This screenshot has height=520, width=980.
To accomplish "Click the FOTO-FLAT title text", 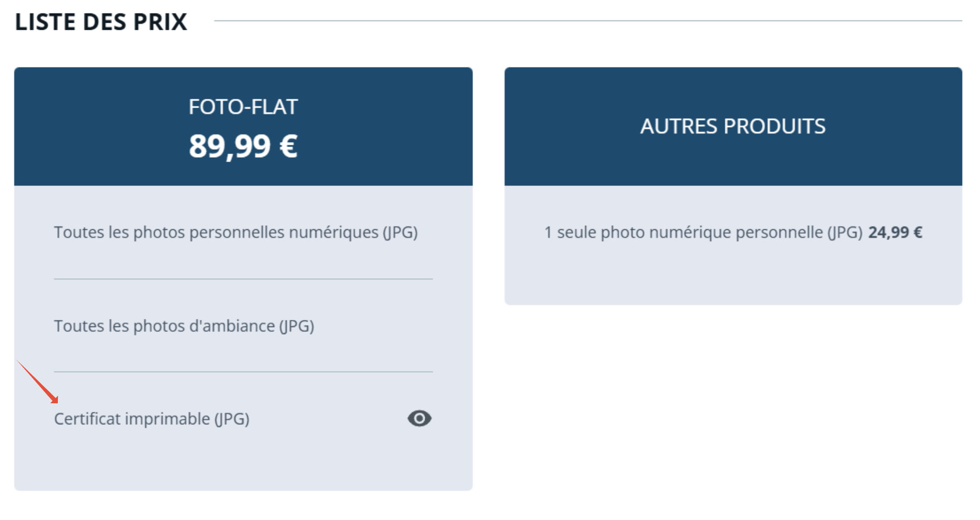I will click(x=243, y=107).
